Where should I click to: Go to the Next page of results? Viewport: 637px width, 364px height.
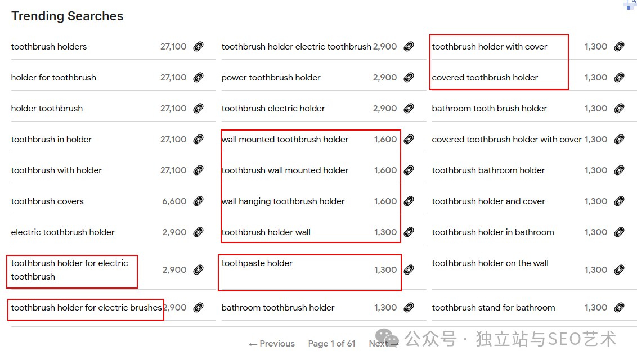[383, 344]
